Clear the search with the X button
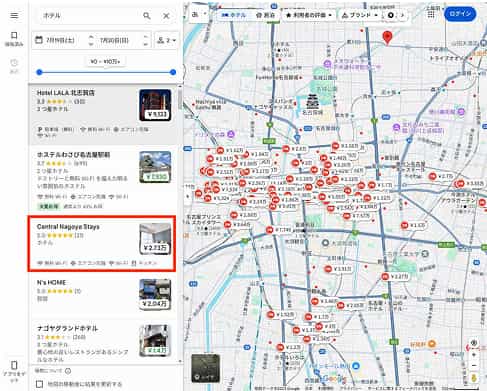This screenshot has width=487, height=391. click(166, 16)
